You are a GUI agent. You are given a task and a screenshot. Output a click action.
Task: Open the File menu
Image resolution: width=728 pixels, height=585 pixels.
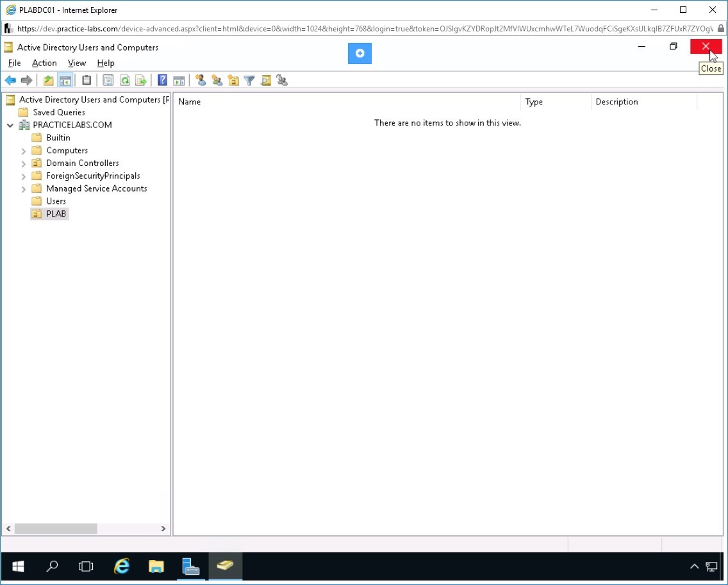[x=14, y=63]
